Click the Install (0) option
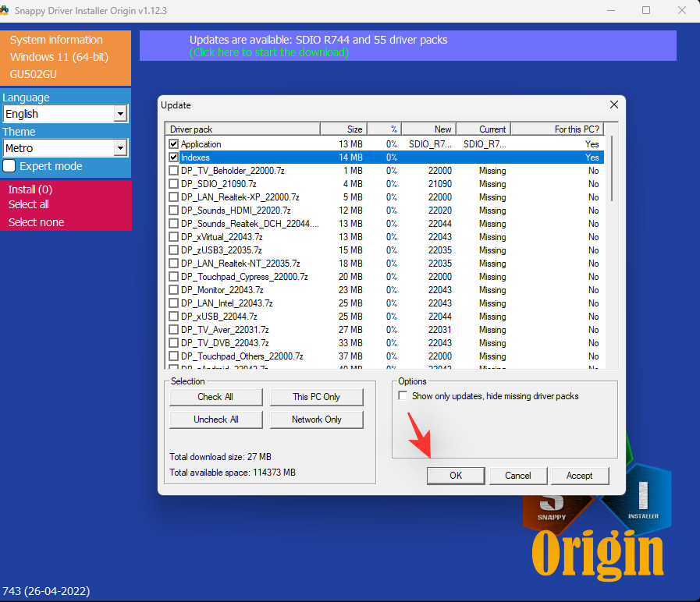This screenshot has width=700, height=602. point(30,189)
